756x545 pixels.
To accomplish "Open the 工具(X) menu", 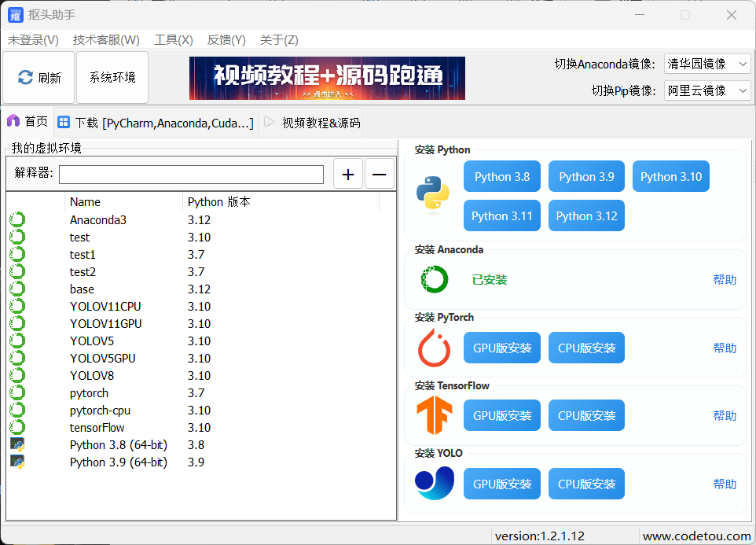I will coord(174,40).
